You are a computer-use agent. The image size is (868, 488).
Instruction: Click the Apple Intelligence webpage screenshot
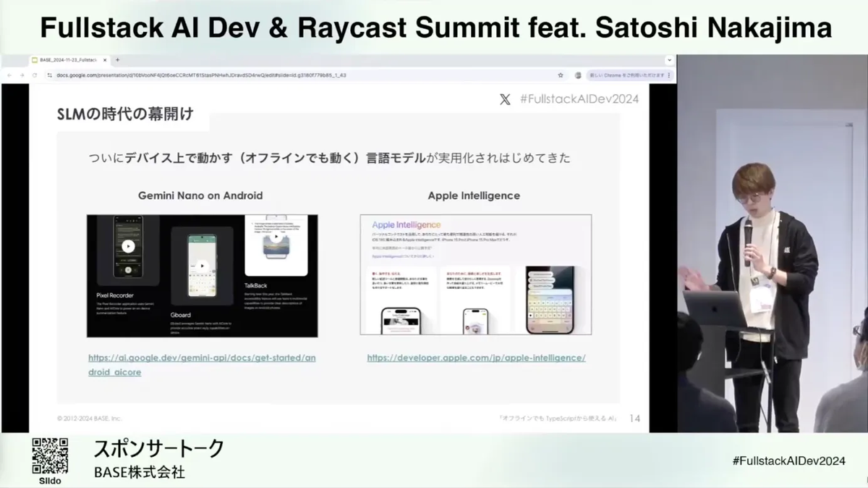click(476, 274)
